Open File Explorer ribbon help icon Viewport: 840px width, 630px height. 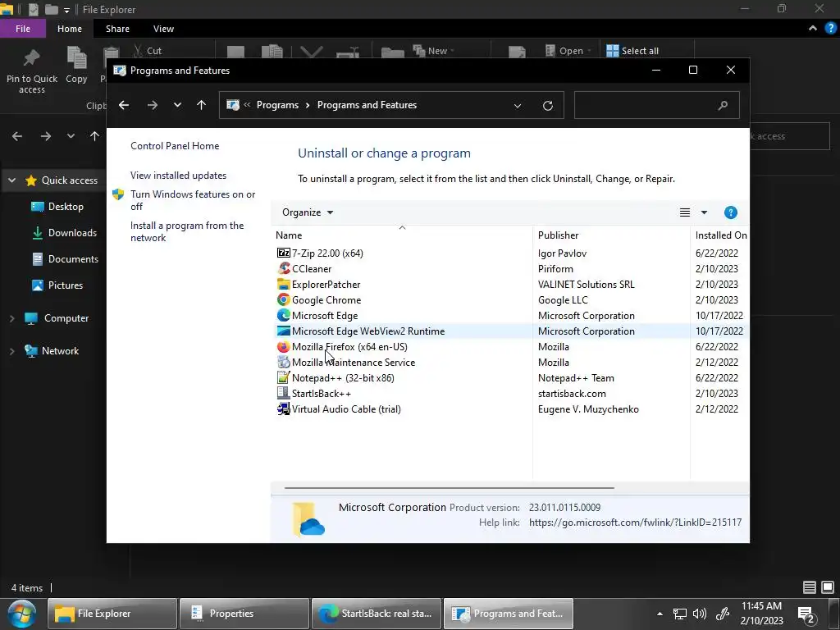(x=830, y=29)
